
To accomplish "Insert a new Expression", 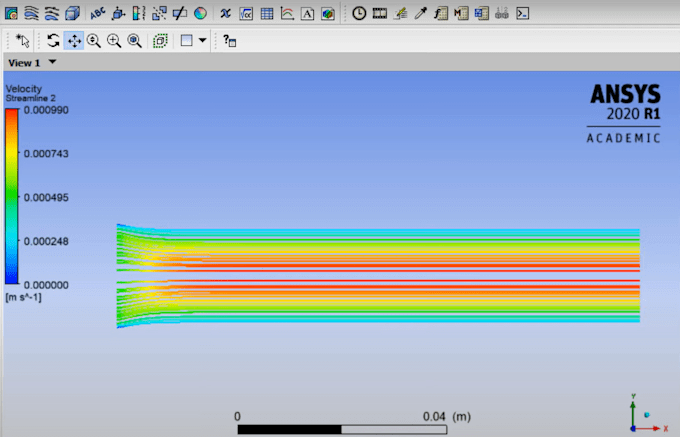I will point(246,13).
